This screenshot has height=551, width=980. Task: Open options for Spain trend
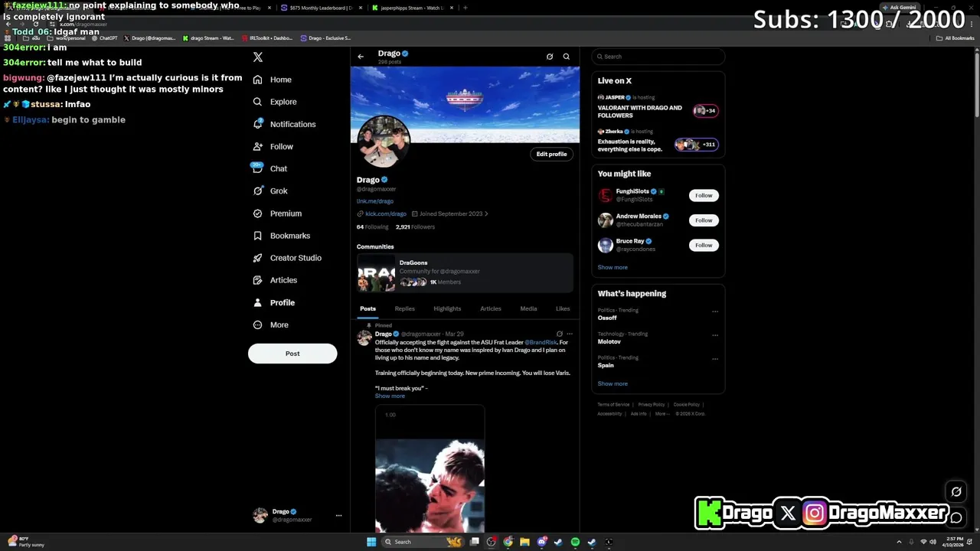pyautogui.click(x=715, y=359)
